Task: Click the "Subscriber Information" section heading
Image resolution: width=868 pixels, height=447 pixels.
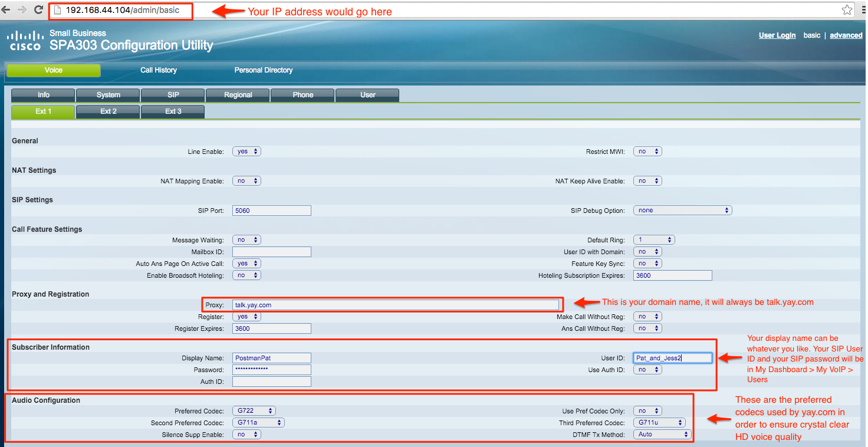Action: 51,347
